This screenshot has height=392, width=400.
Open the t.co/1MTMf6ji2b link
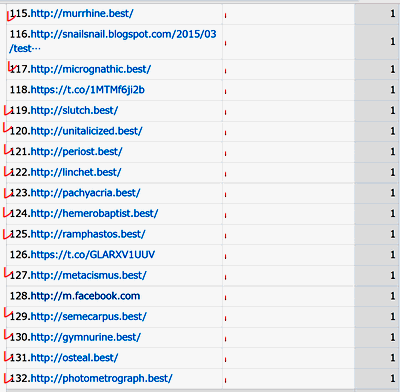coord(88,90)
